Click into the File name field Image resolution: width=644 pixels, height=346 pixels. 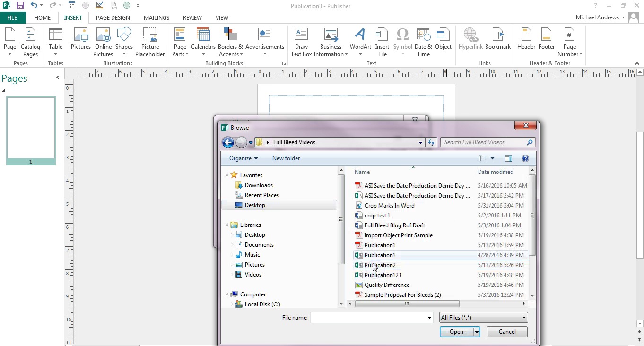click(x=368, y=318)
